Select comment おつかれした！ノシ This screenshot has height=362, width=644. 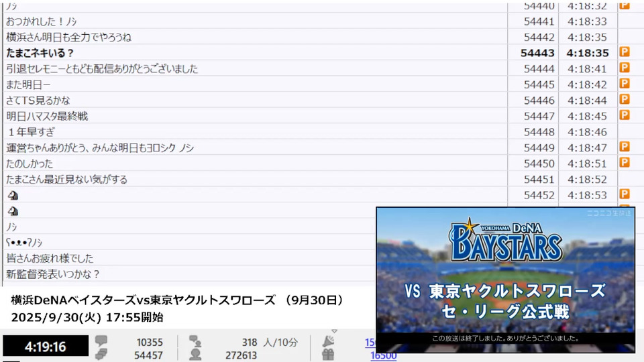pyautogui.click(x=41, y=21)
